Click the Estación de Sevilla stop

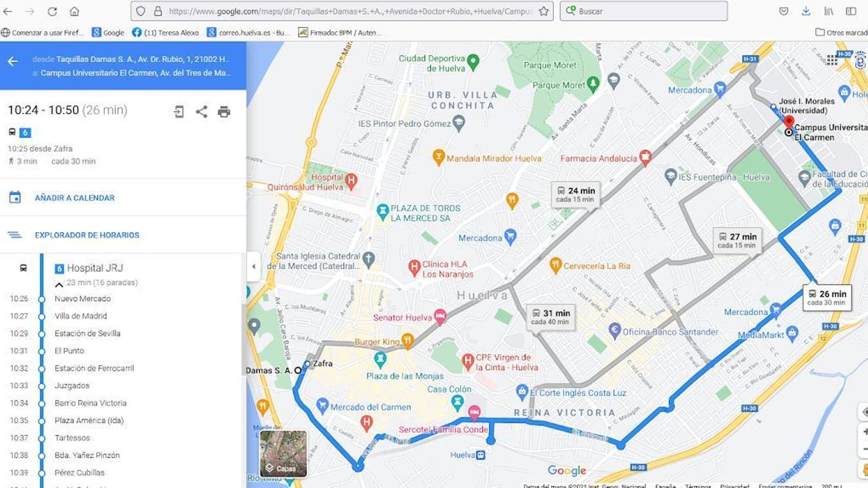tap(87, 333)
